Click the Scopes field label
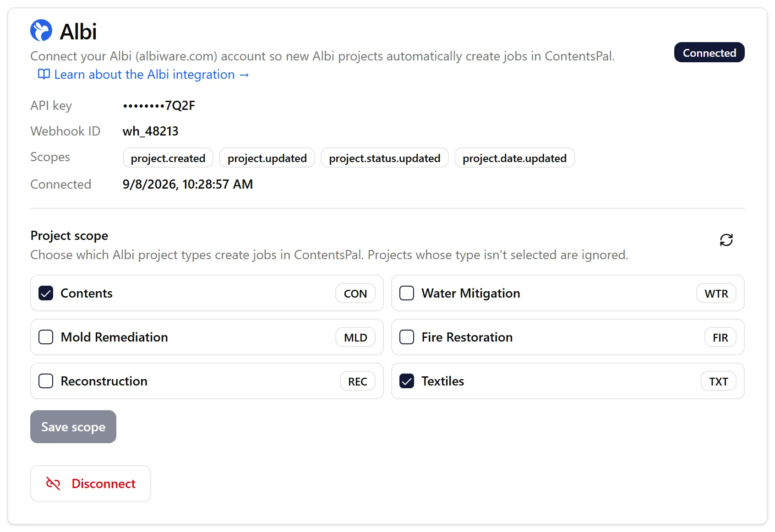775x532 pixels. pos(50,157)
